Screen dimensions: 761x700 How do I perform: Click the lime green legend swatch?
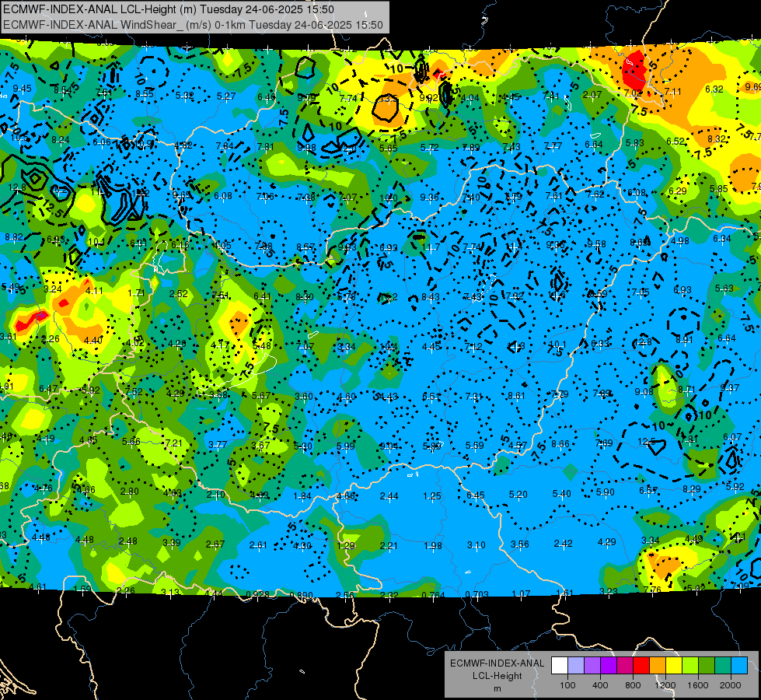(690, 666)
